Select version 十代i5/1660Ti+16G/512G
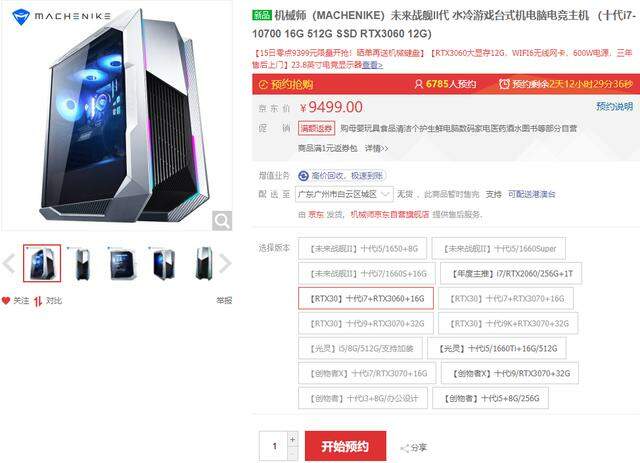 click(497, 349)
